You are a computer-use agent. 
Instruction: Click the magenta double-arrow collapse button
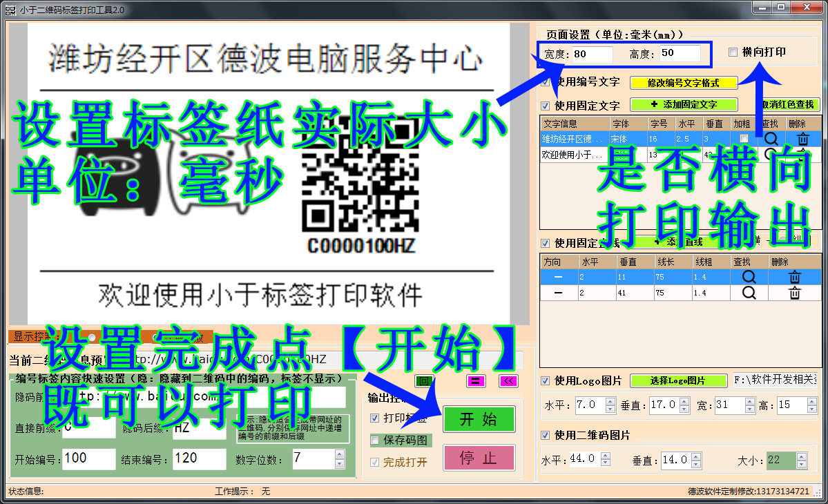pyautogui.click(x=508, y=381)
